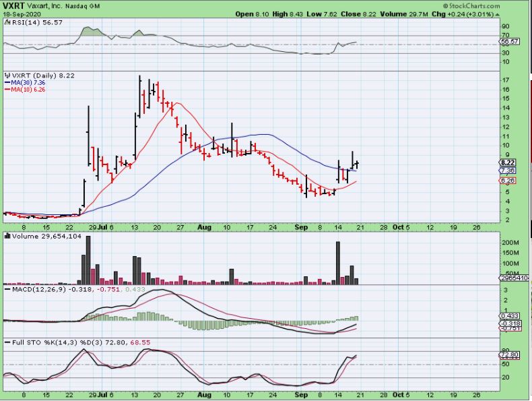Viewport: 532px width, 401px height.
Task: Click the Low 7.62 quote value
Action: [322, 14]
